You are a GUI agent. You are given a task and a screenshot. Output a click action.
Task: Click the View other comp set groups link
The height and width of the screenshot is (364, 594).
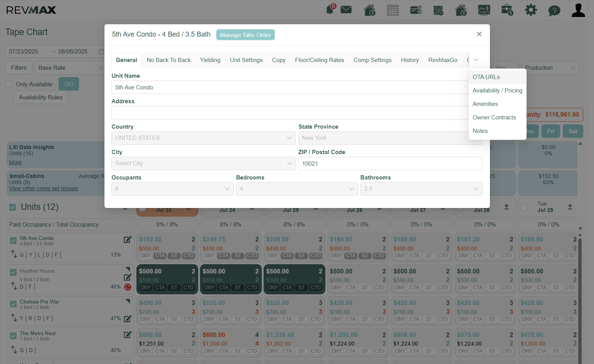tap(44, 188)
